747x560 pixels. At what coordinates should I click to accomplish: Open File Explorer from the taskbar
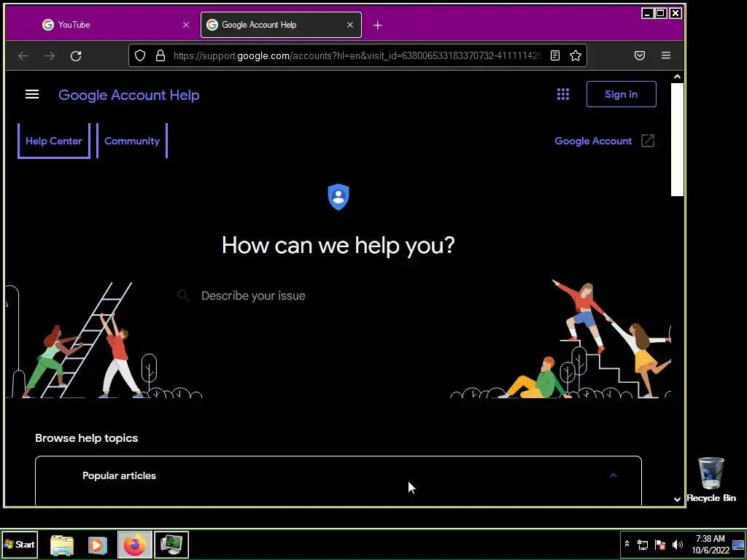coord(62,545)
